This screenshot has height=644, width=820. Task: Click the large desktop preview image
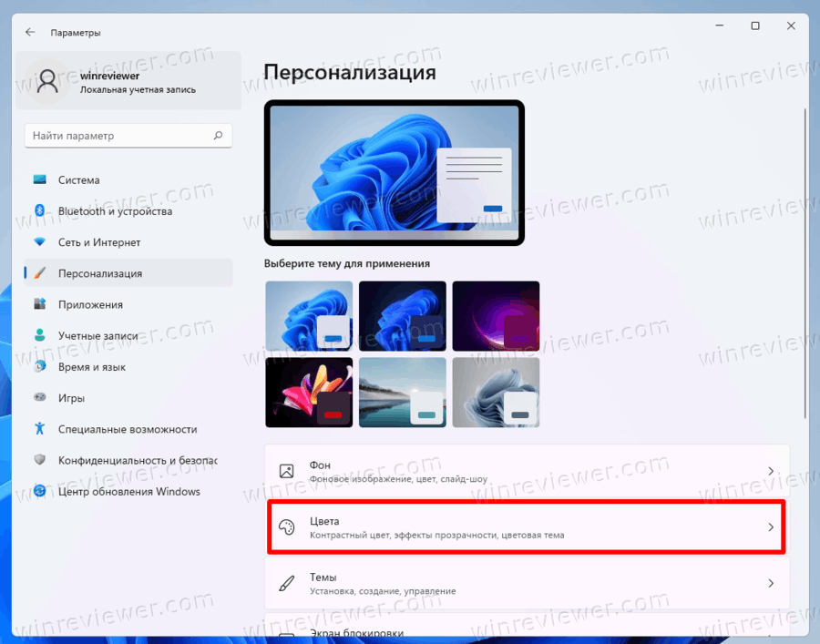tap(395, 172)
